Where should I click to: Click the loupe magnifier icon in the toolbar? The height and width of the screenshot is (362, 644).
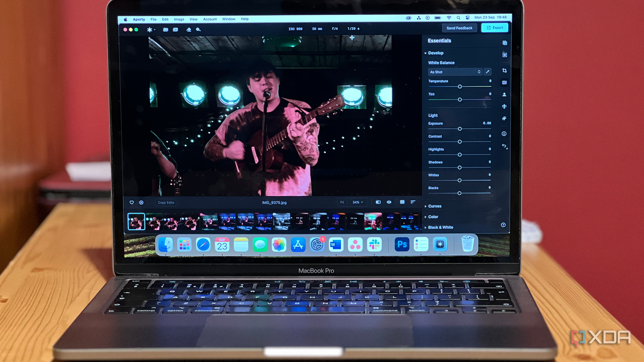point(199,29)
